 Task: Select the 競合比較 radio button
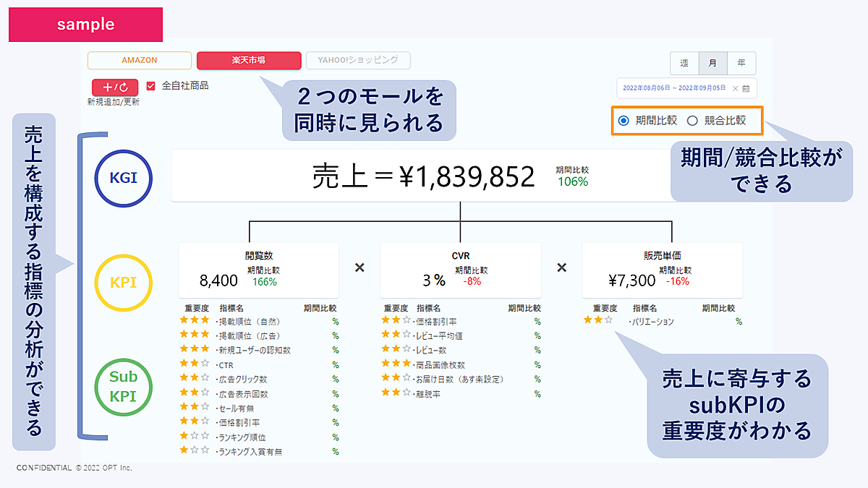(x=692, y=121)
